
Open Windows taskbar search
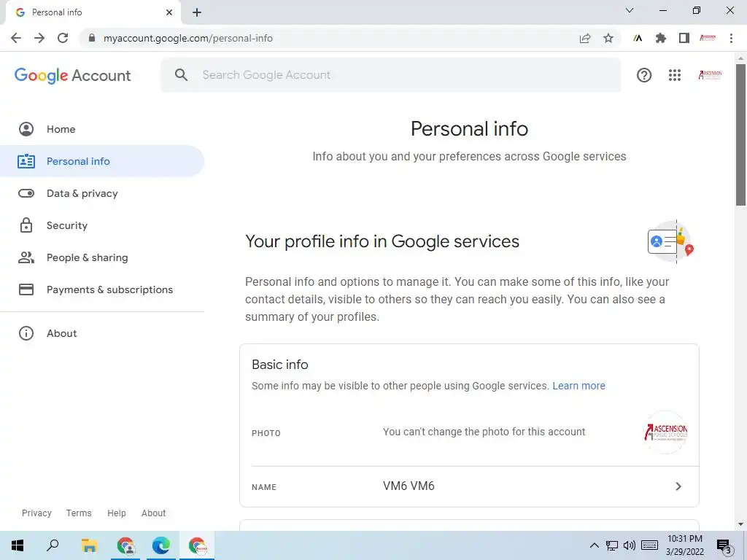point(53,545)
